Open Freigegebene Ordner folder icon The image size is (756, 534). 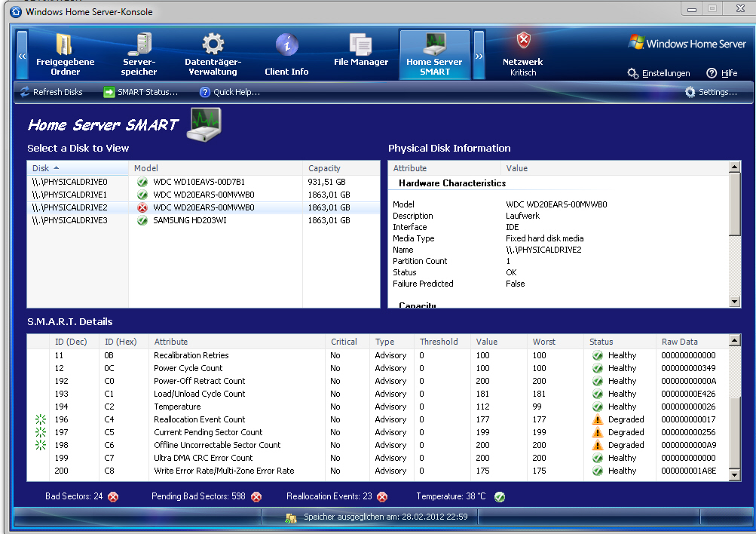coord(65,44)
